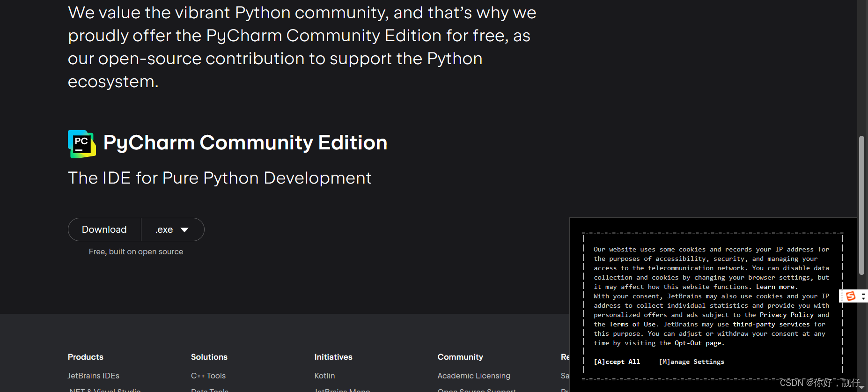Open Academic Licensing footer link
868x392 pixels.
coord(474,376)
